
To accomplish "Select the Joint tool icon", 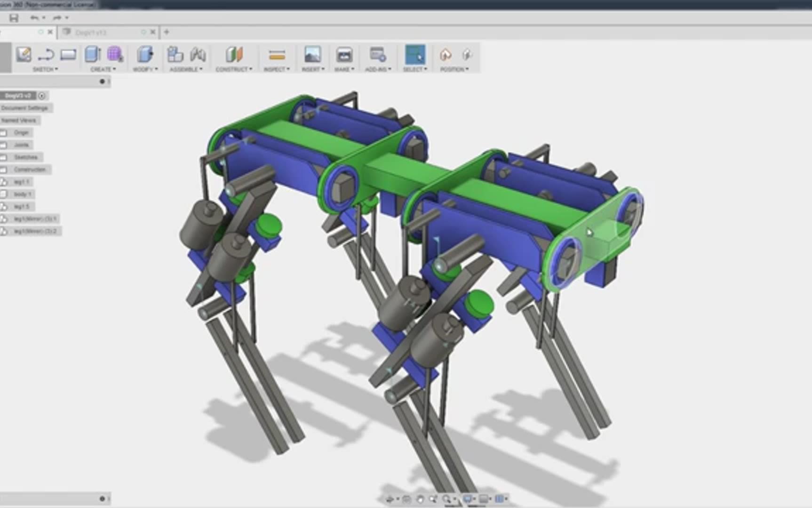I will pos(198,55).
